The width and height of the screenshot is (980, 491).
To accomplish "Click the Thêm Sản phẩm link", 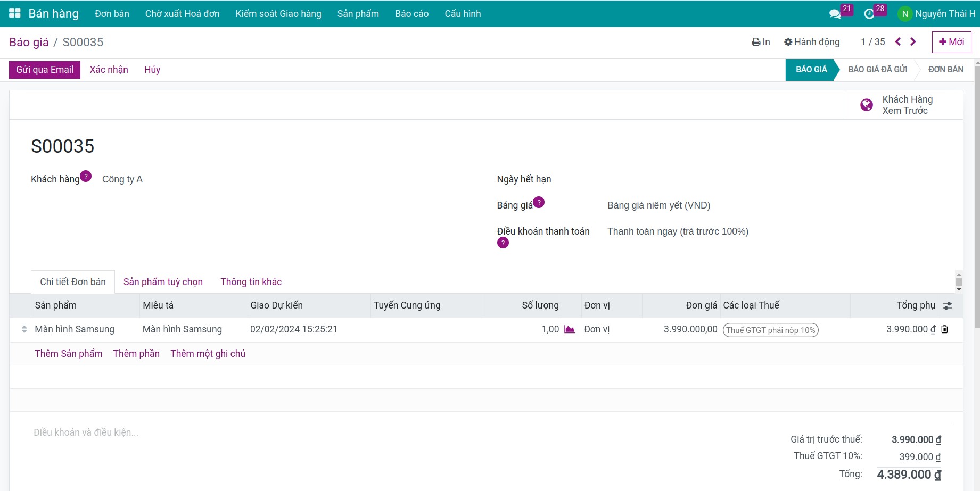I will (69, 354).
